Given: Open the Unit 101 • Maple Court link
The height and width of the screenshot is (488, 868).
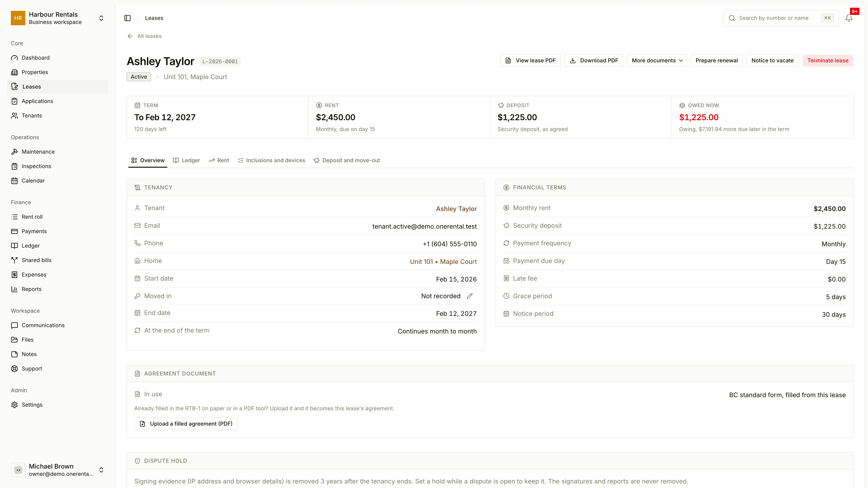Looking at the screenshot, I should 443,262.
